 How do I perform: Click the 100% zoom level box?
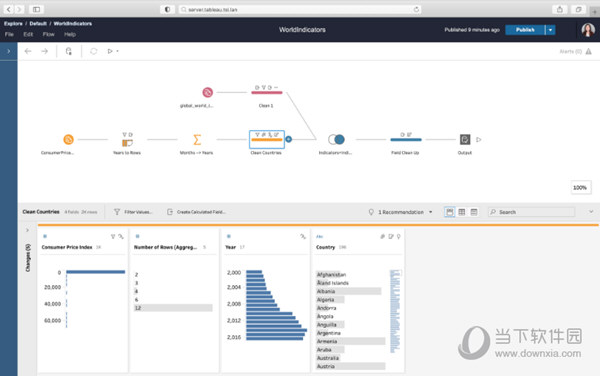pos(580,188)
